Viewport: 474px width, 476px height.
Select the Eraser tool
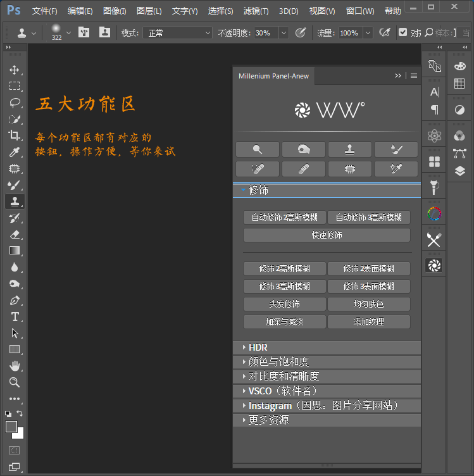click(x=15, y=234)
